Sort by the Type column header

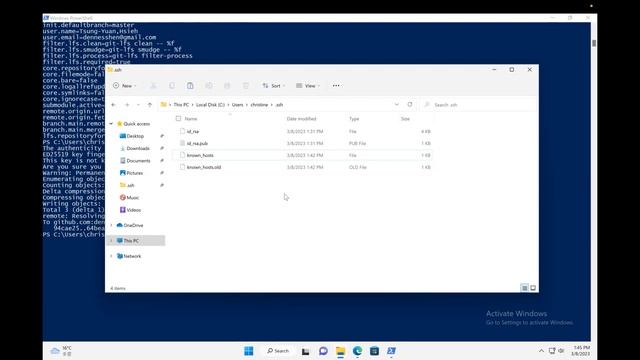354,119
